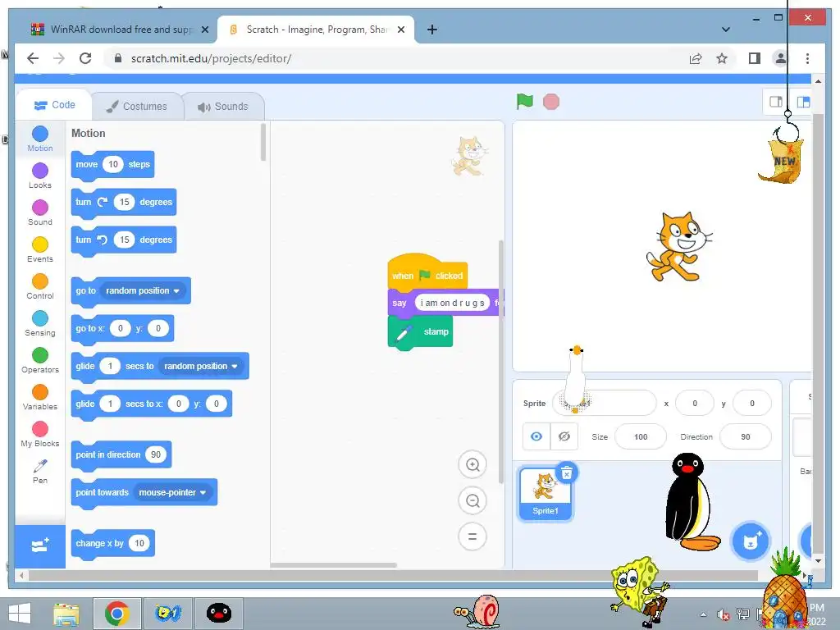Click turn clockwise 15 degrees block
840x630 pixels.
click(x=124, y=203)
